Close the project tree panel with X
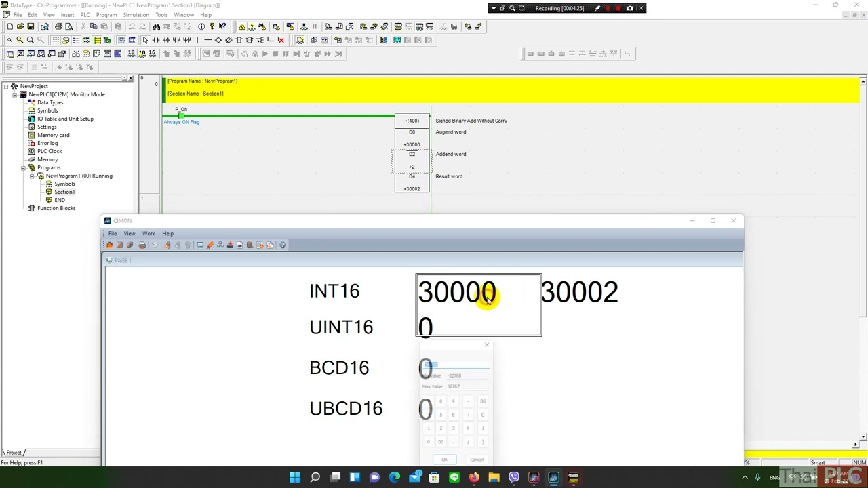This screenshot has width=868, height=488. (130, 78)
